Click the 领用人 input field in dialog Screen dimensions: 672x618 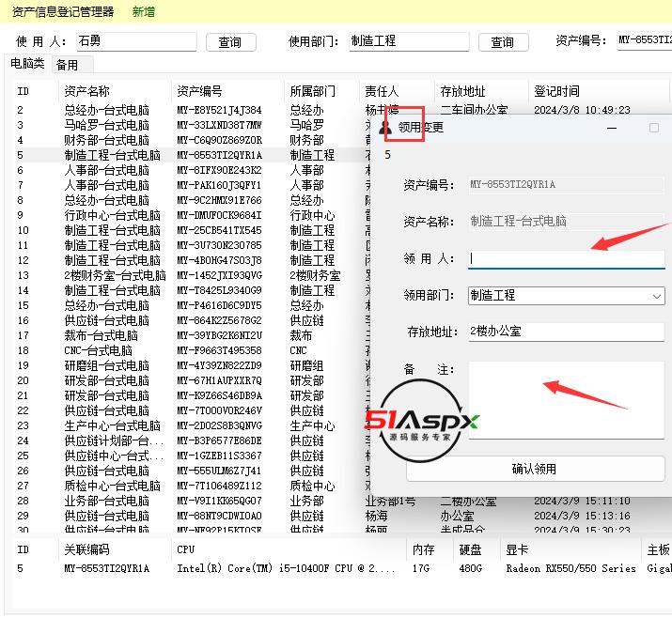566,259
